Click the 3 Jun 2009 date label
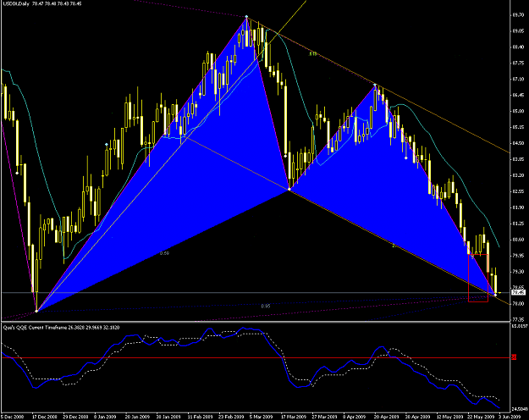Image resolution: width=529 pixels, height=420 pixels. (510, 417)
